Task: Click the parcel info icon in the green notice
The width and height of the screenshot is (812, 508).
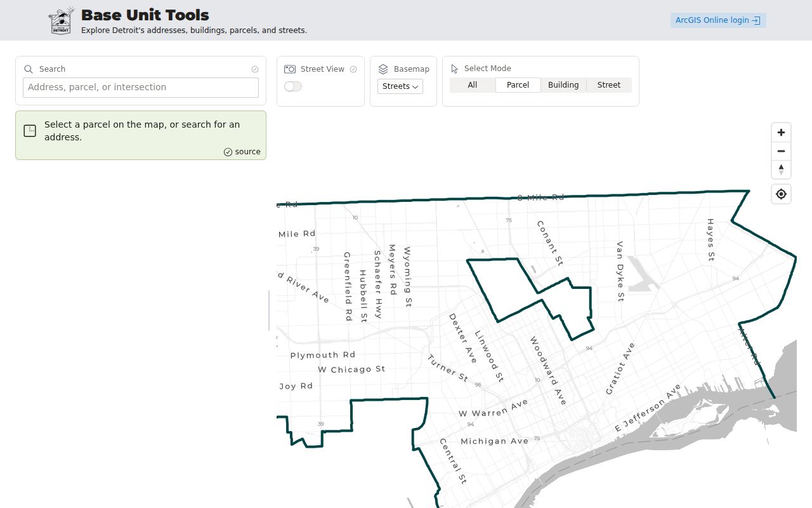Action: pos(30,131)
